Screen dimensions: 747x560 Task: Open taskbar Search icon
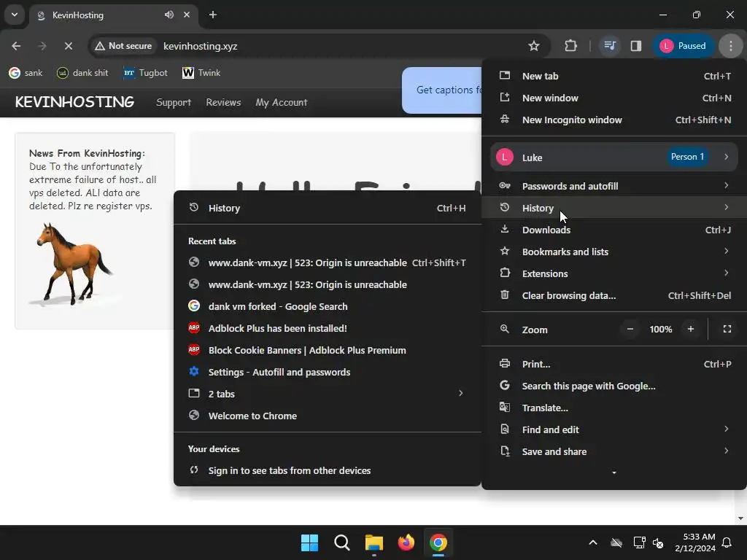[341, 542]
